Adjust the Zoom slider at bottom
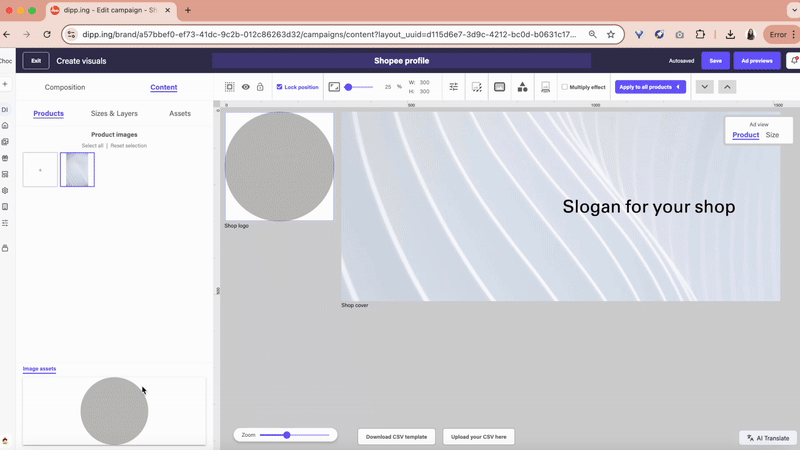 (287, 435)
